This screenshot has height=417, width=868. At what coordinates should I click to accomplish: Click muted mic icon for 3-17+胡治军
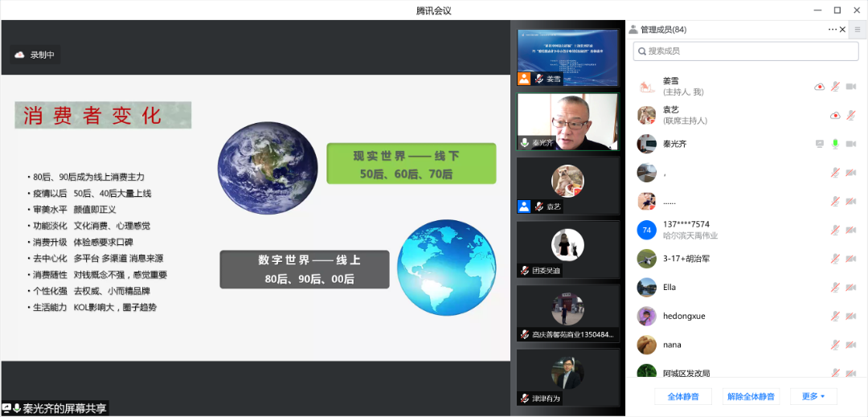click(x=835, y=258)
